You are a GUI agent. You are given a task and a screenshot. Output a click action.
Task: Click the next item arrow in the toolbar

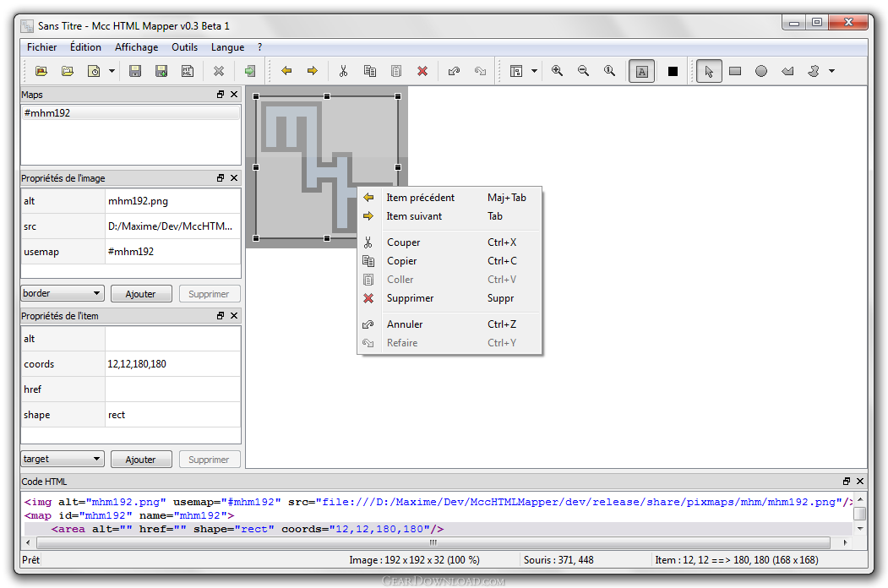313,71
